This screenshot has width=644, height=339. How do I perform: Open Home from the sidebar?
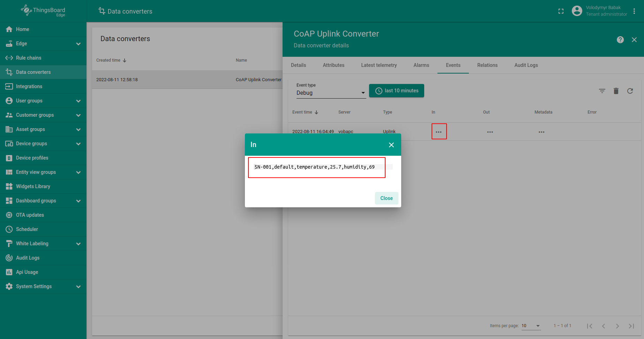[43, 29]
